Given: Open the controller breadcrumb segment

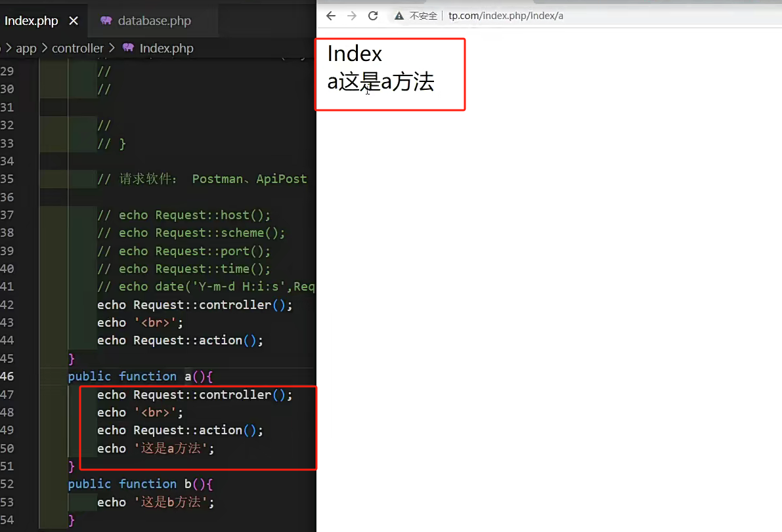Looking at the screenshot, I should (x=77, y=49).
